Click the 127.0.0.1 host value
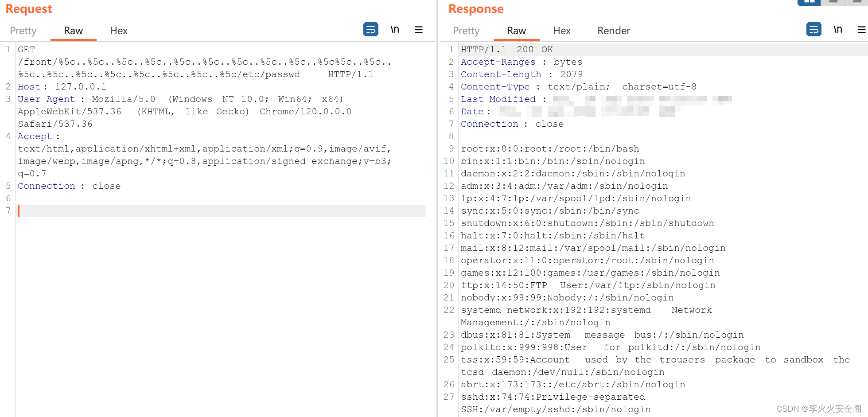 tap(81, 87)
